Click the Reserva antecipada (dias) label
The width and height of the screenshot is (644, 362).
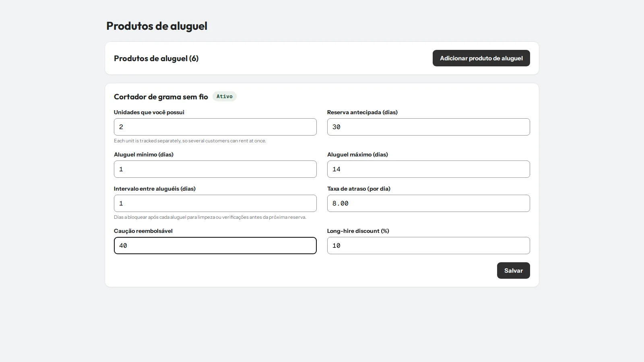coord(362,112)
